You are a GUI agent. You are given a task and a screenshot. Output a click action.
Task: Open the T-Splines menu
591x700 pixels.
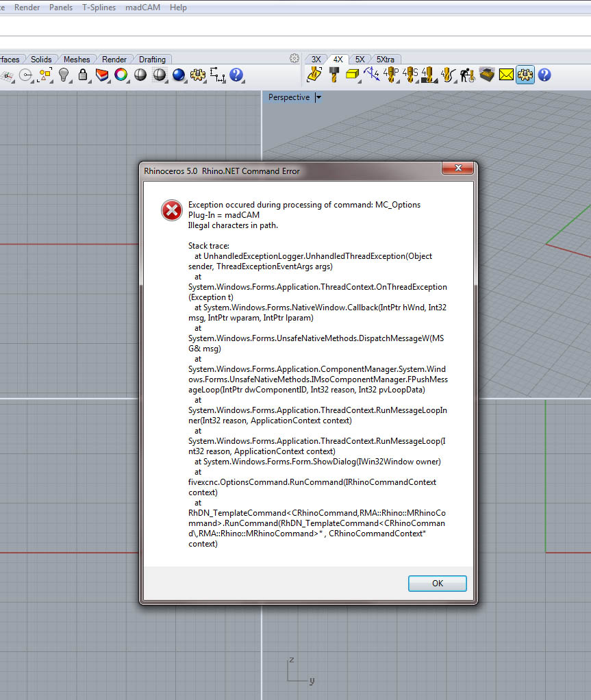(x=99, y=8)
